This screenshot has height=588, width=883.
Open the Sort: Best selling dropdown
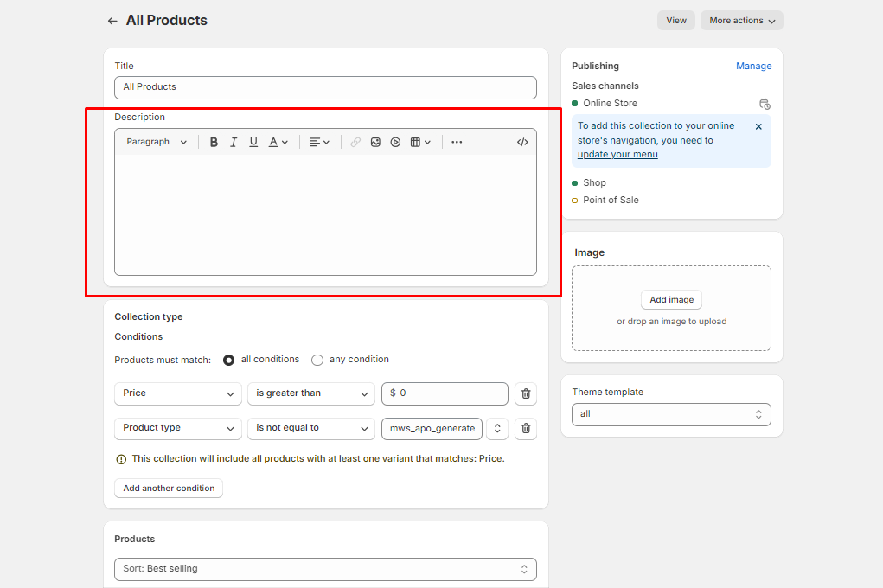point(324,569)
